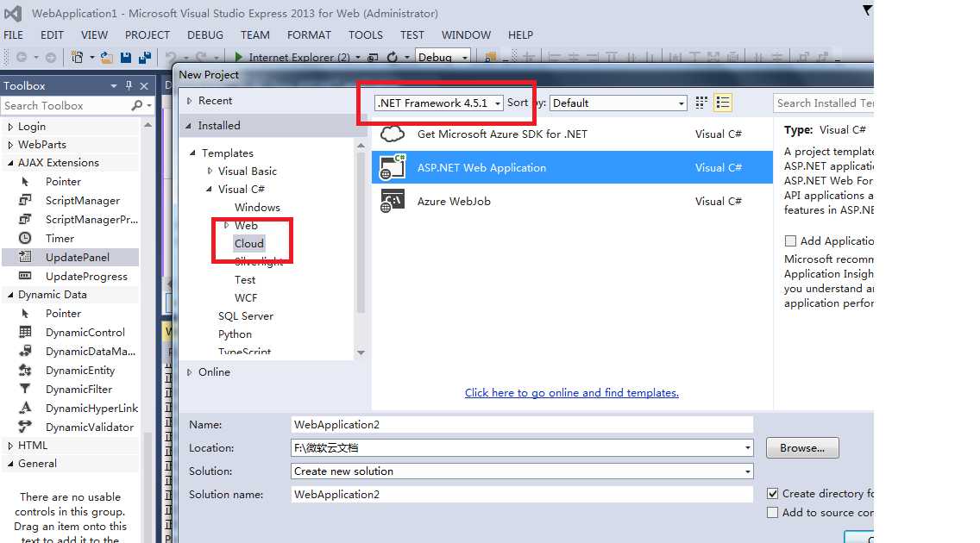Open the Sort by Default dropdown
980x543 pixels.
click(619, 103)
